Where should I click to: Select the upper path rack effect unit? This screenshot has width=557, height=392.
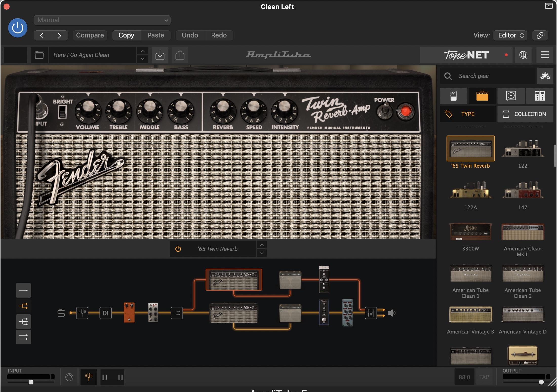tap(324, 280)
